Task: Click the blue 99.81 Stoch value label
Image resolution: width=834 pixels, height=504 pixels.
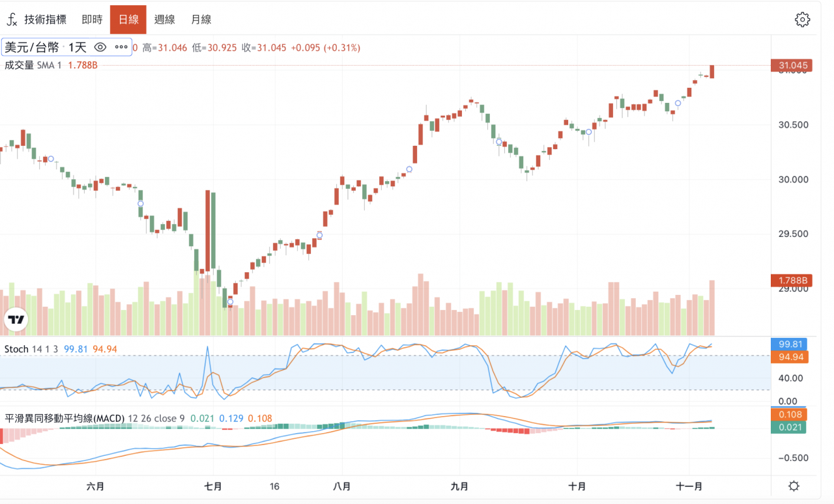Action: [789, 344]
